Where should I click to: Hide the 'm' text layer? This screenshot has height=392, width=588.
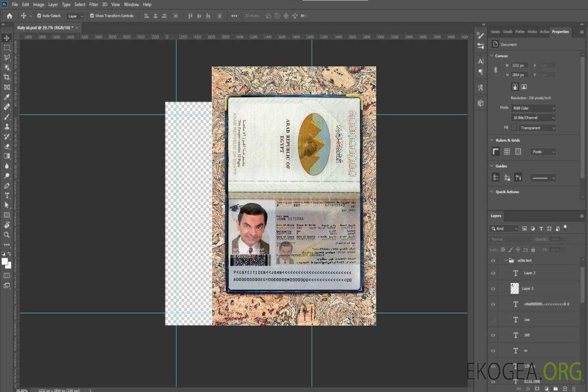pos(493,351)
